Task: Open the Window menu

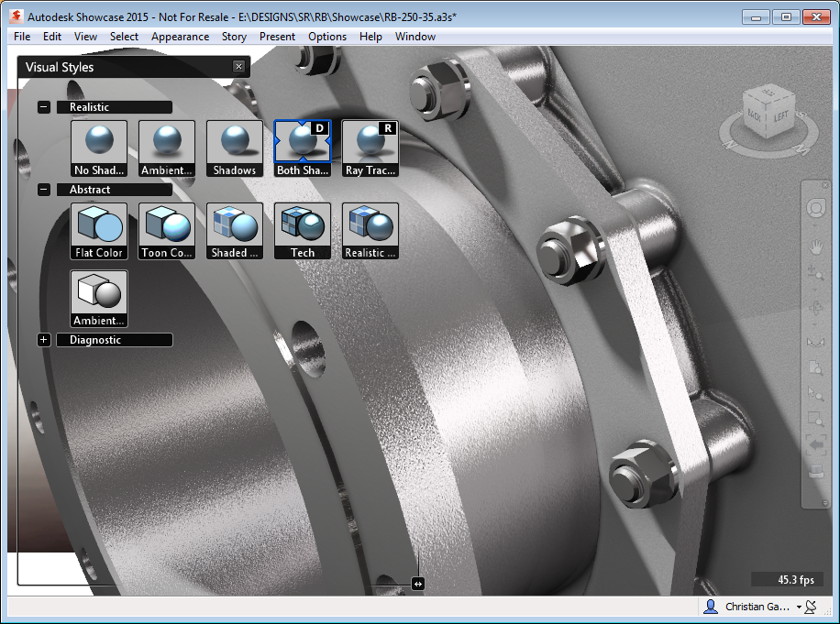Action: [415, 37]
